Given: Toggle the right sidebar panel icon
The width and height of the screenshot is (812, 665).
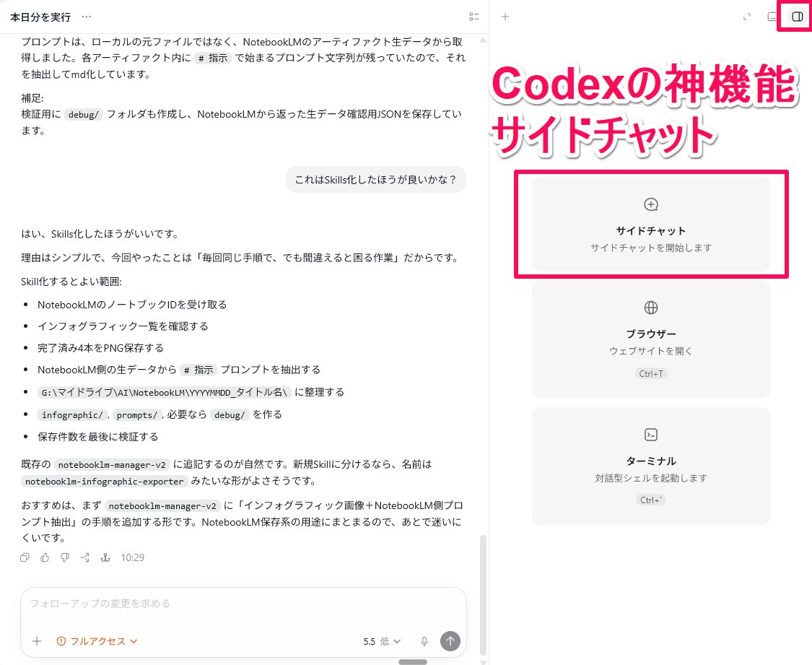Looking at the screenshot, I should pos(798,17).
